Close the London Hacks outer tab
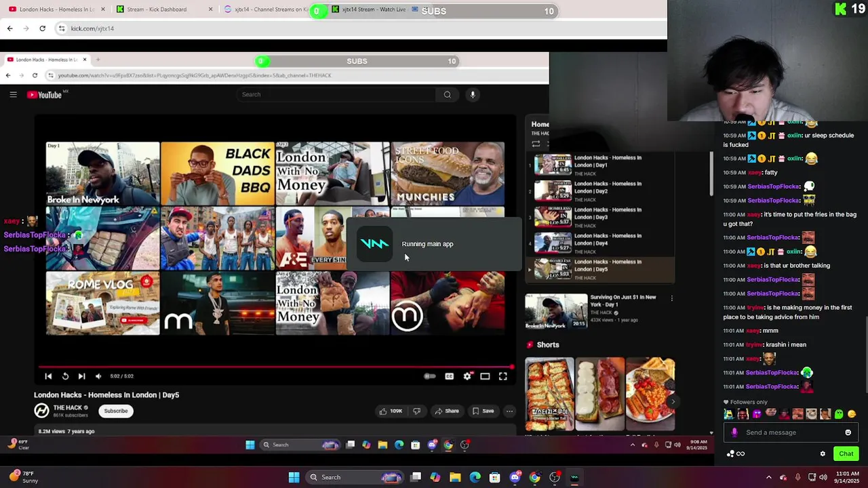 103,9
